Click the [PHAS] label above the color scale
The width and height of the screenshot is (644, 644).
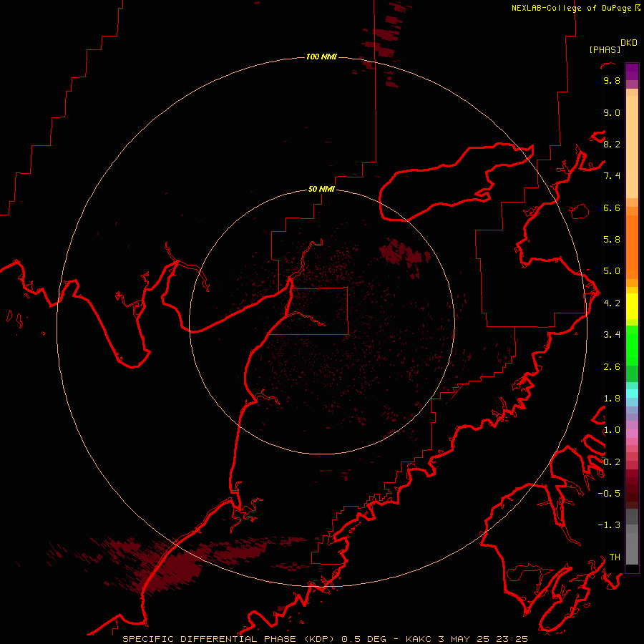click(x=605, y=49)
